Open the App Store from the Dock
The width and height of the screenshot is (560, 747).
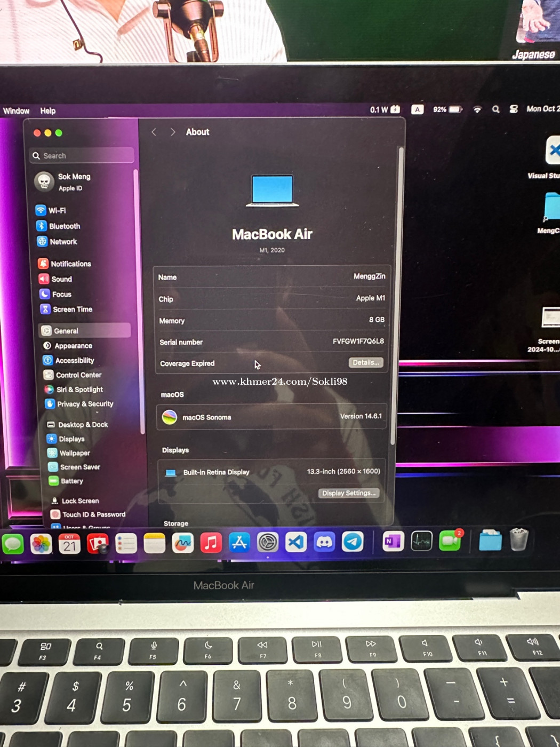(239, 543)
